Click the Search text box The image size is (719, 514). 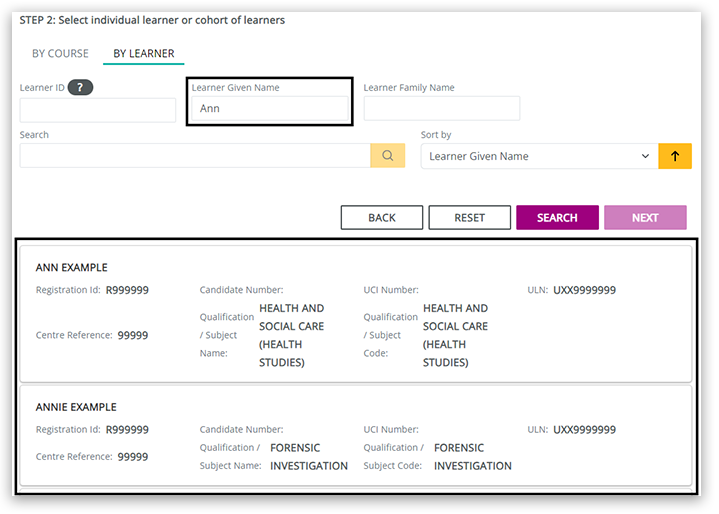[x=195, y=156]
